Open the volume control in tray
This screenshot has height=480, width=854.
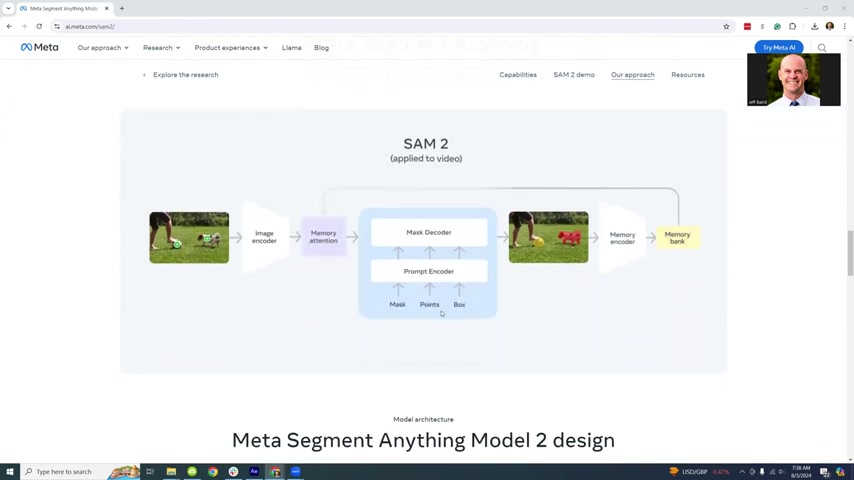[782, 472]
